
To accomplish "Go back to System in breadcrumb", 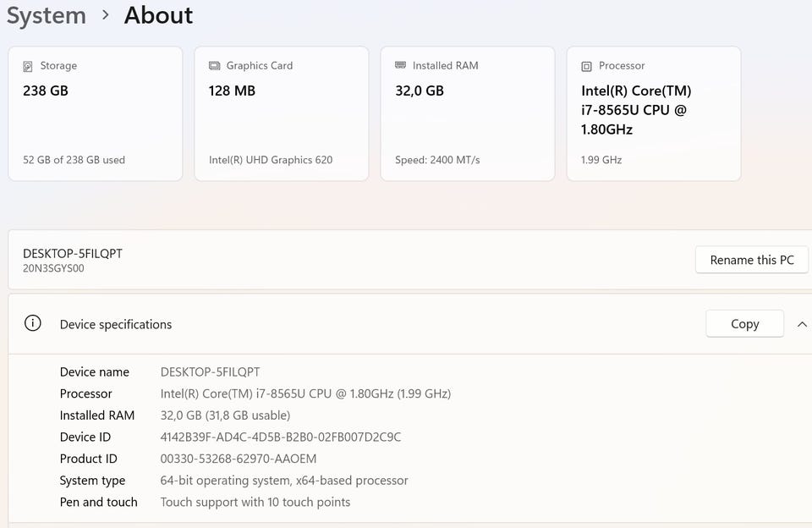I will (46, 15).
